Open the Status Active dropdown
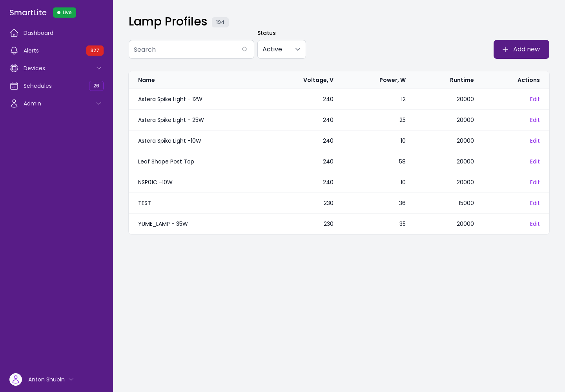 click(282, 49)
